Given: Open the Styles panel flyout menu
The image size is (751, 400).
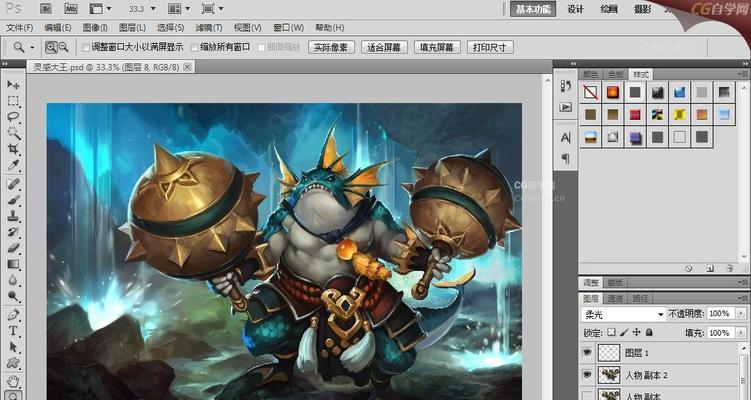Looking at the screenshot, I should 743,74.
